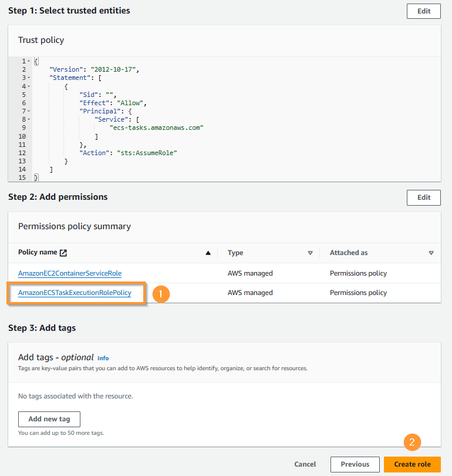Image resolution: width=452 pixels, height=476 pixels.
Task: Click Permissions policy cell in AmazonEC2ContainerServiceRole row
Action: point(358,273)
